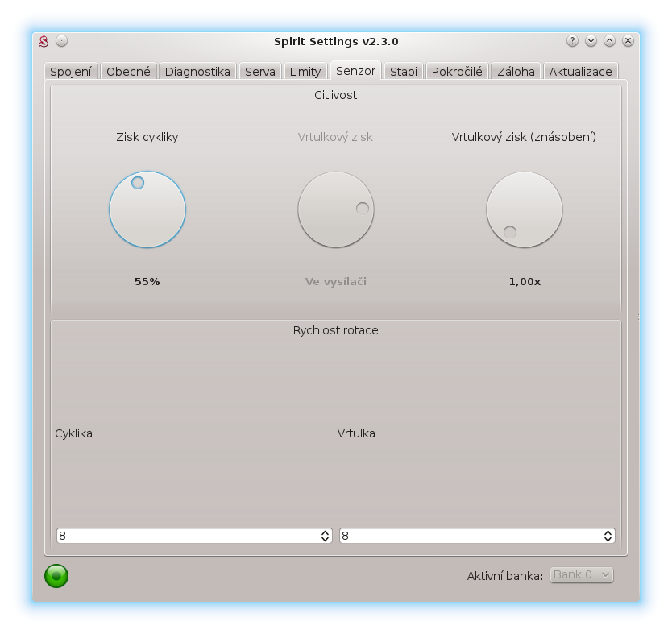
Task: Open the Pokročilé tab
Action: tap(456, 71)
